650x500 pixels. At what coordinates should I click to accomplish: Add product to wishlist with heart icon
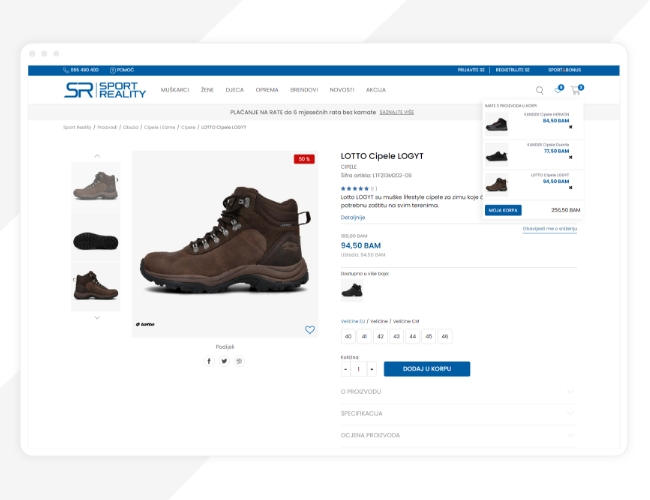point(310,330)
